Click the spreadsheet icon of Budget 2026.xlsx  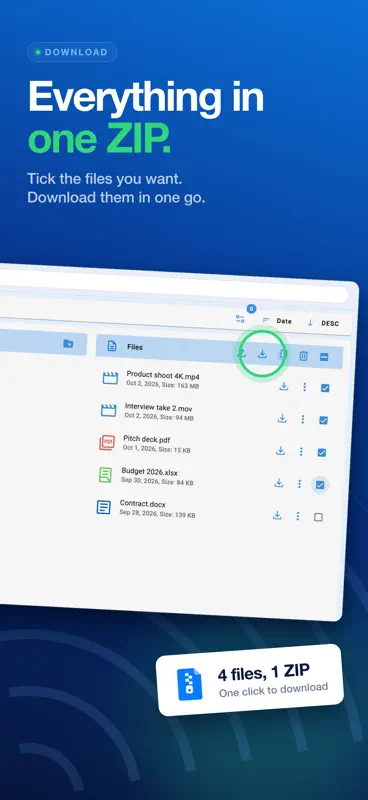[x=105, y=475]
